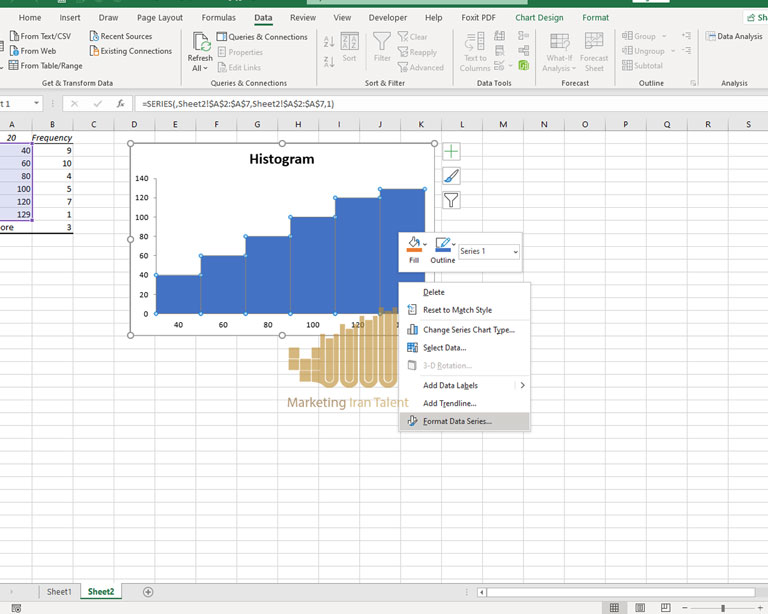Click the insert function fx icon
768x614 pixels.
120,104
